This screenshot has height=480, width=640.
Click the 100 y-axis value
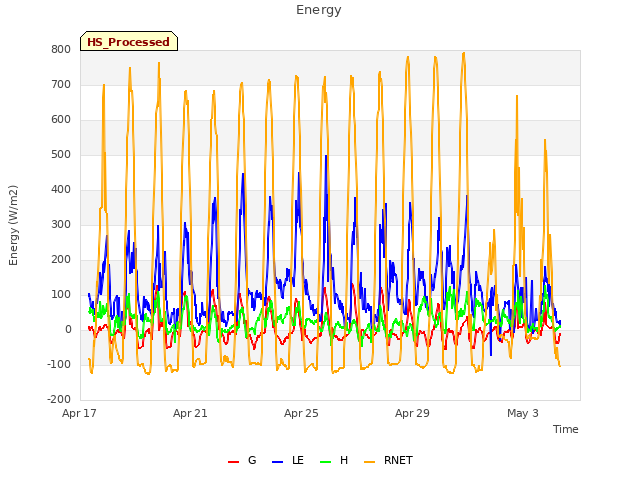(61, 295)
